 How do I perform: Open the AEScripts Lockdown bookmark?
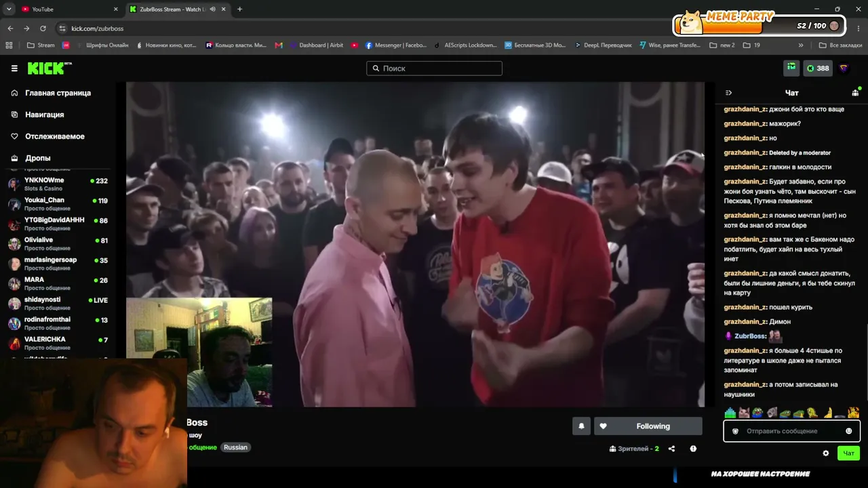point(466,45)
